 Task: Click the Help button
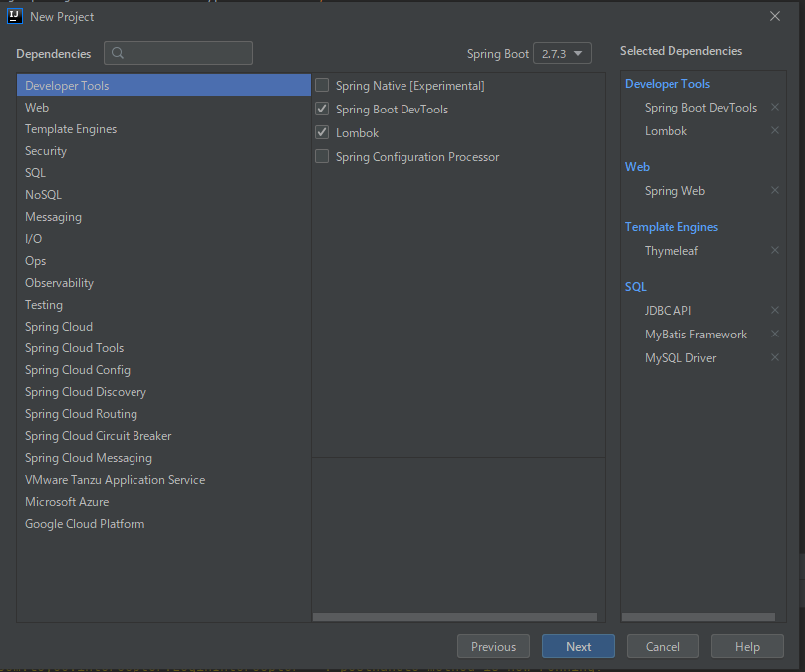tap(747, 646)
